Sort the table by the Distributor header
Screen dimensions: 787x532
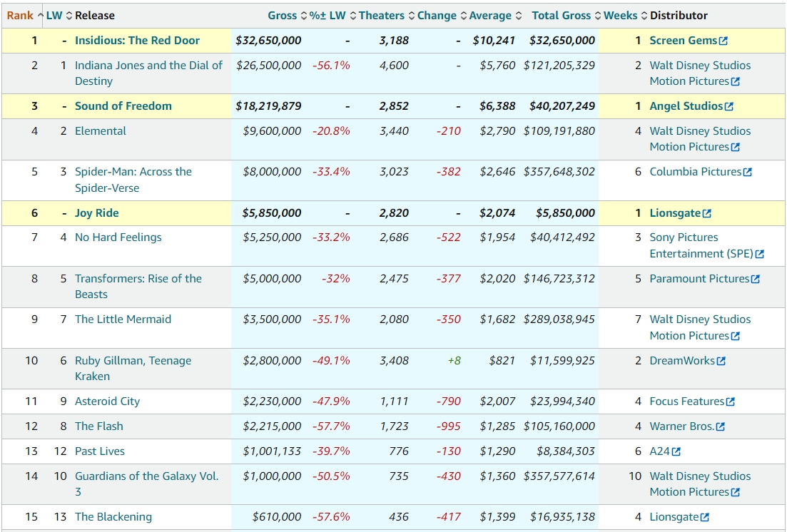click(679, 16)
